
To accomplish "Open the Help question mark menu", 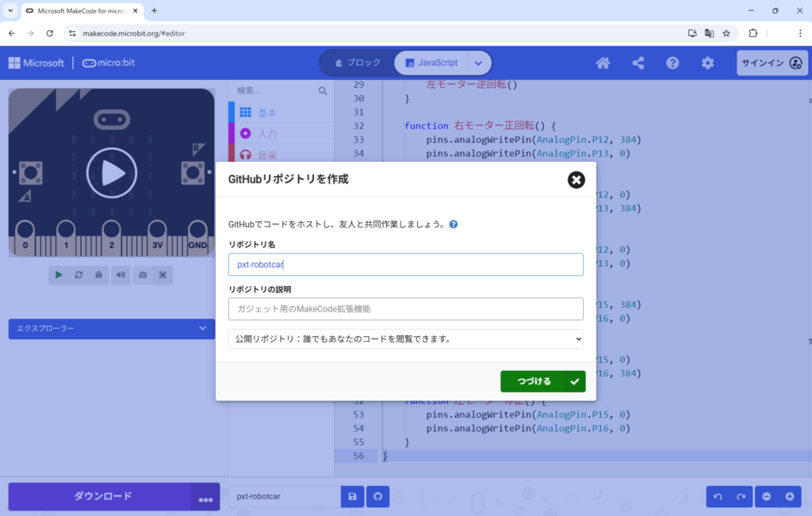I will (x=672, y=63).
